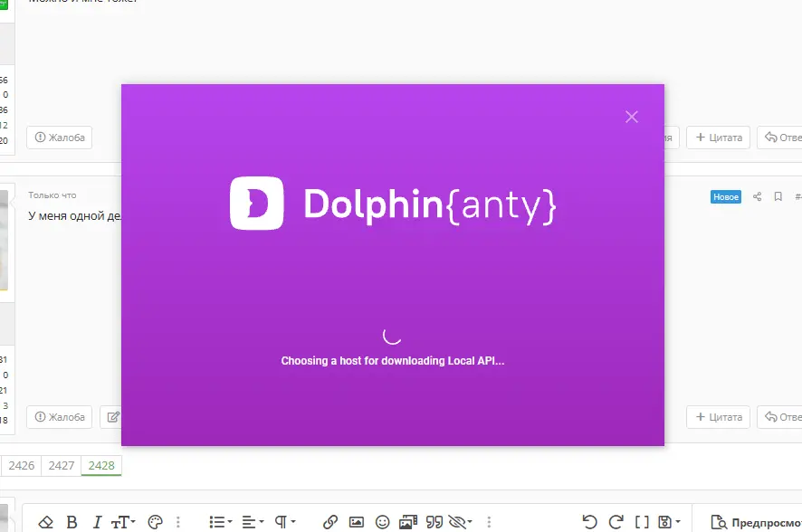
Task: Open the text alignment dropdown
Action: pyautogui.click(x=253, y=522)
